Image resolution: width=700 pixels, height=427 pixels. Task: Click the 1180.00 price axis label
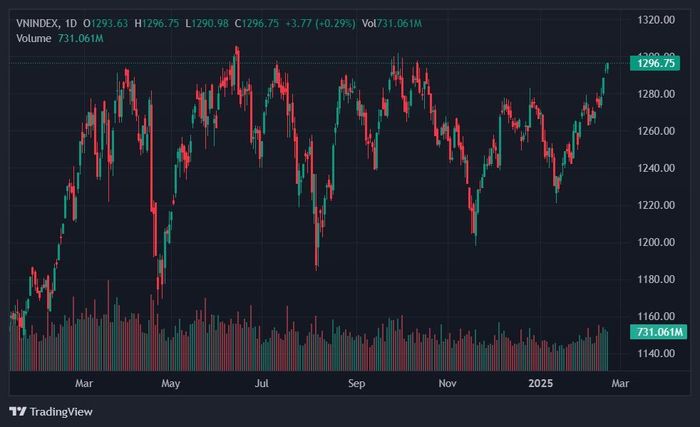coord(656,279)
